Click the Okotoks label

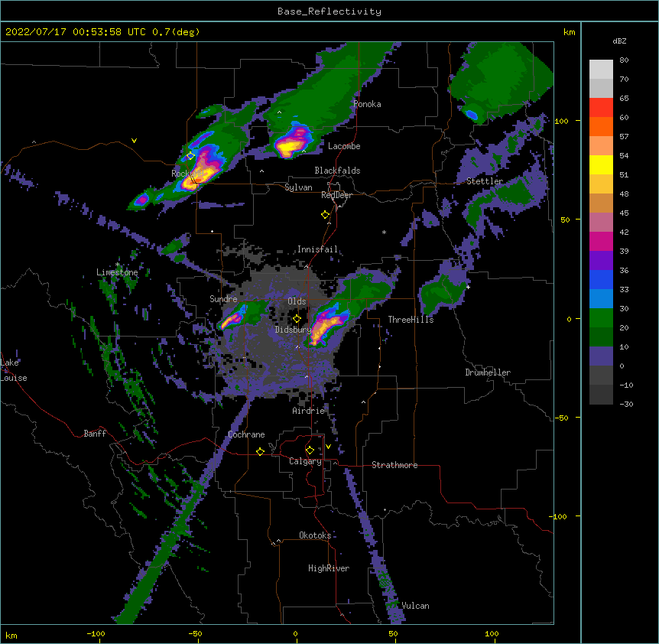click(315, 535)
